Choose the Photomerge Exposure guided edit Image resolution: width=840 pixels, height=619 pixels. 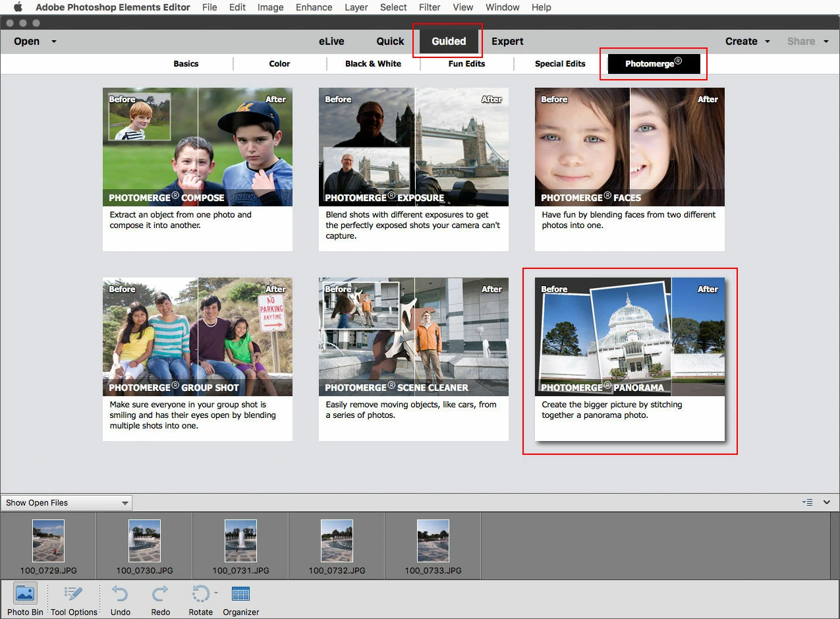tap(414, 169)
